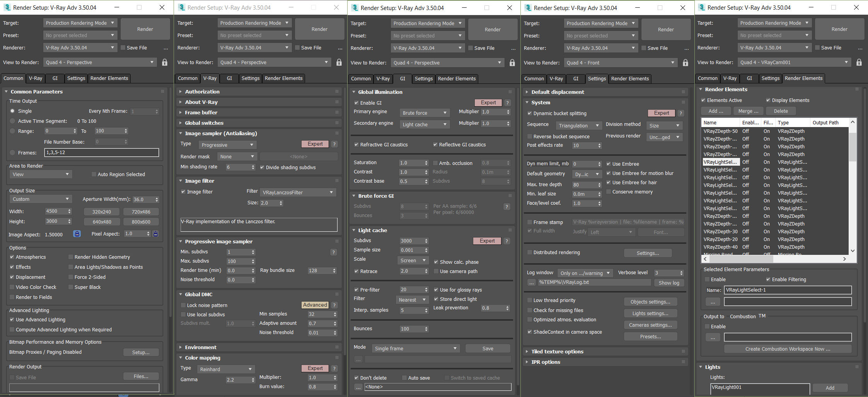The image size is (868, 397).
Task: Click the ellipsis button under Light cache Mode
Action: click(x=358, y=360)
